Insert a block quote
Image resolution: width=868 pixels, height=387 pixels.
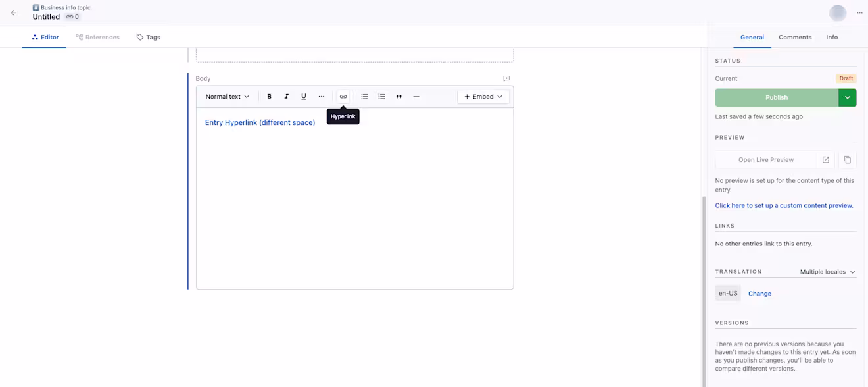399,97
